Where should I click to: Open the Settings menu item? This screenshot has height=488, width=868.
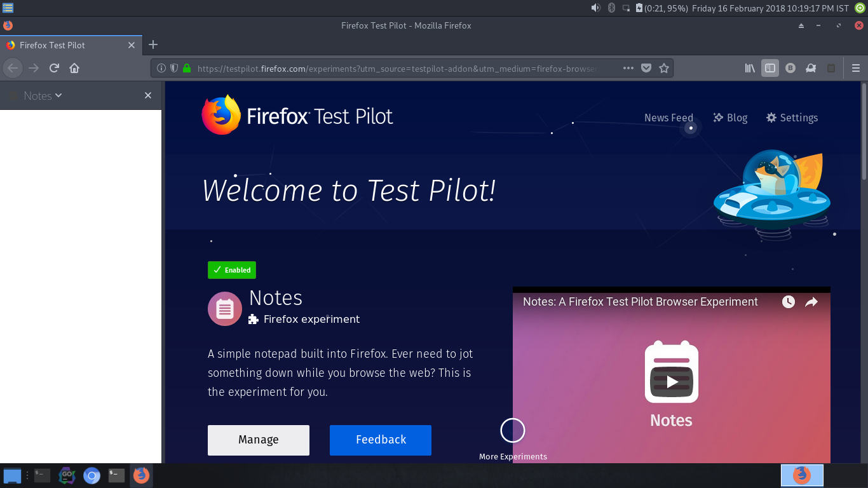click(792, 118)
